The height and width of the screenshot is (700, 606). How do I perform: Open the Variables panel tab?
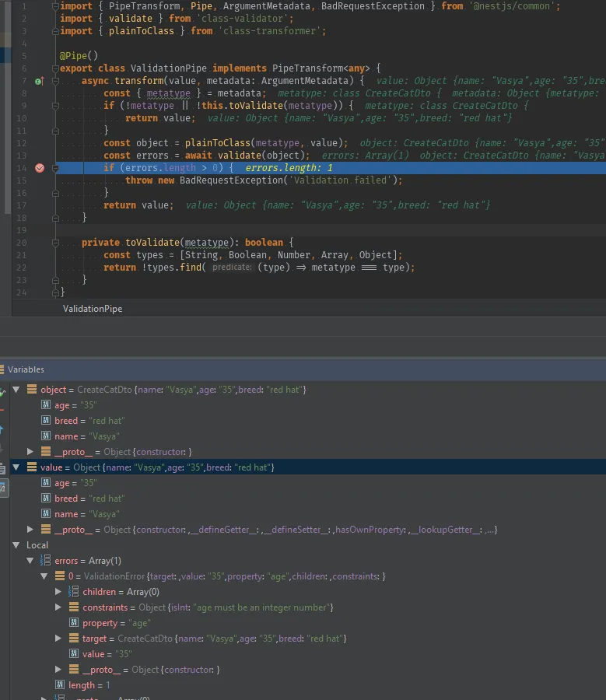[x=26, y=369]
